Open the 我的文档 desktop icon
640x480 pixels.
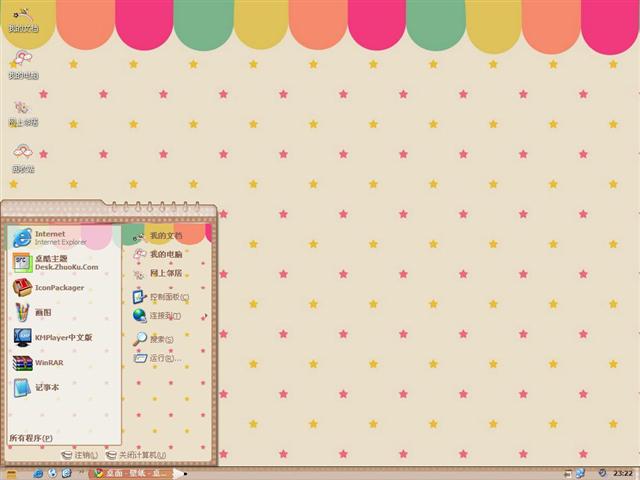[23, 20]
